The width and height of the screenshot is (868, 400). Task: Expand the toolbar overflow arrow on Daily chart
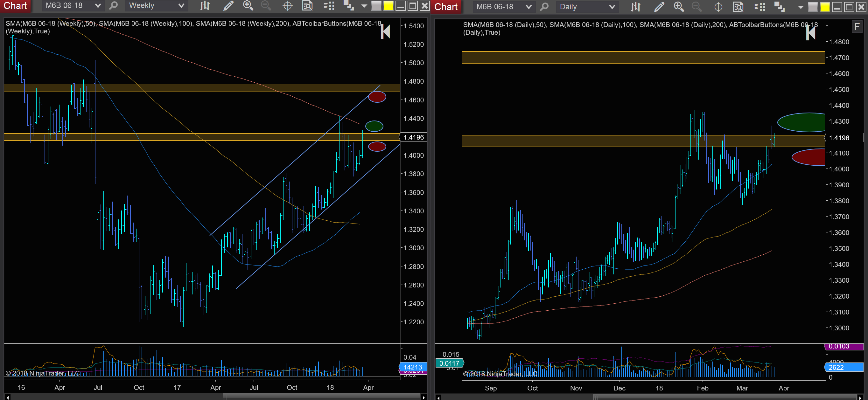801,7
